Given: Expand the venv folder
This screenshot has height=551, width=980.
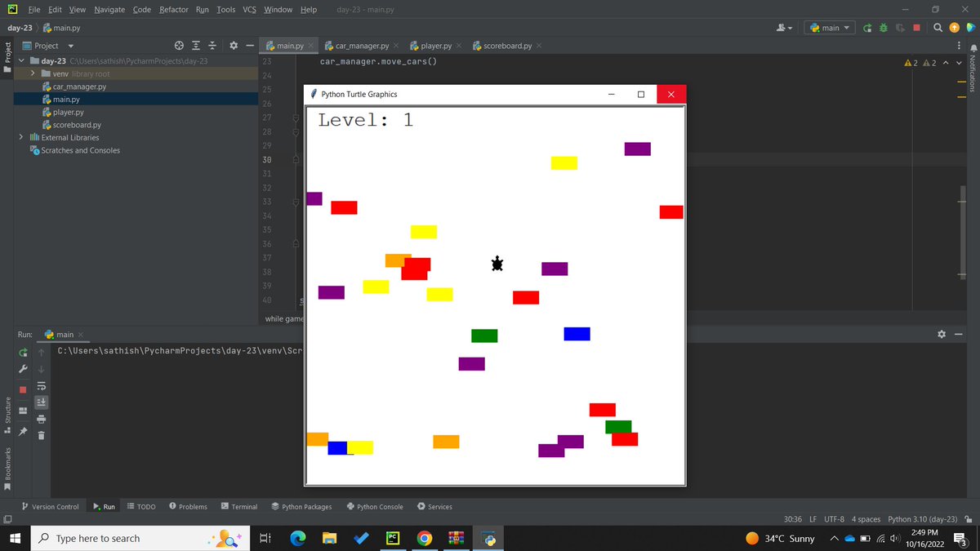Looking at the screenshot, I should [33, 73].
